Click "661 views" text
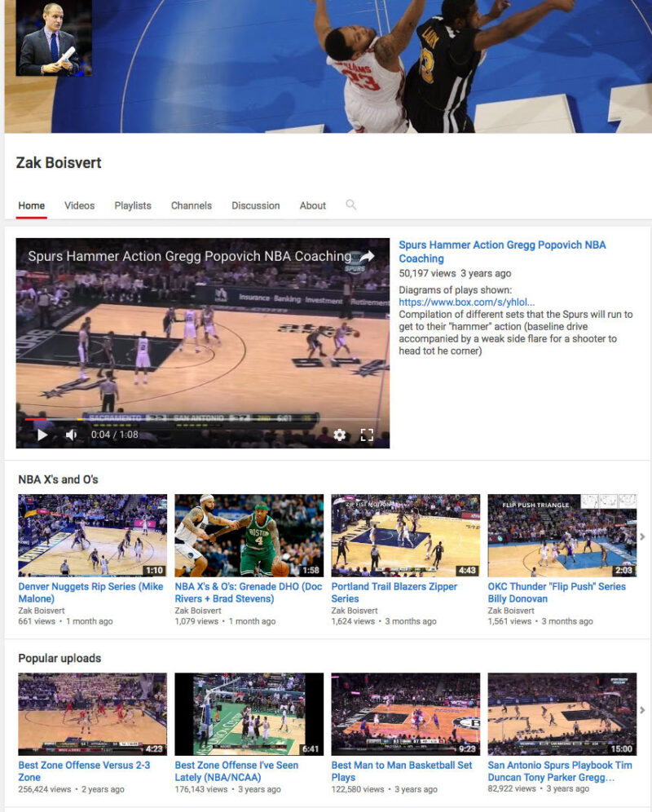 tap(37, 621)
